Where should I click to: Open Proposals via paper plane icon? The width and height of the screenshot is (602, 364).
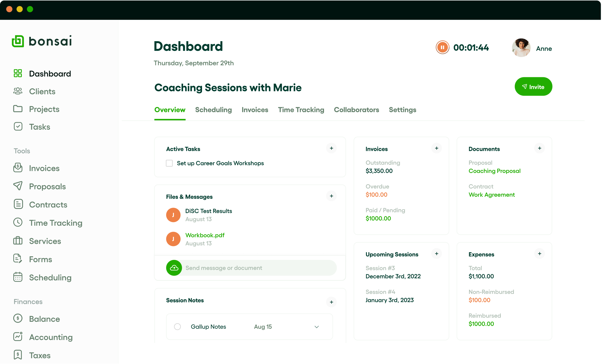18,186
